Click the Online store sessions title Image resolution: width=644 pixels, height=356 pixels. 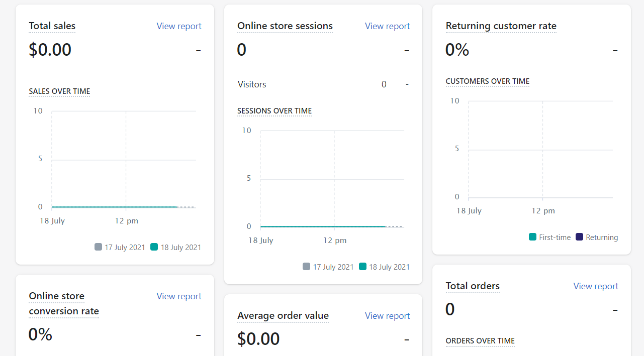[x=285, y=26]
